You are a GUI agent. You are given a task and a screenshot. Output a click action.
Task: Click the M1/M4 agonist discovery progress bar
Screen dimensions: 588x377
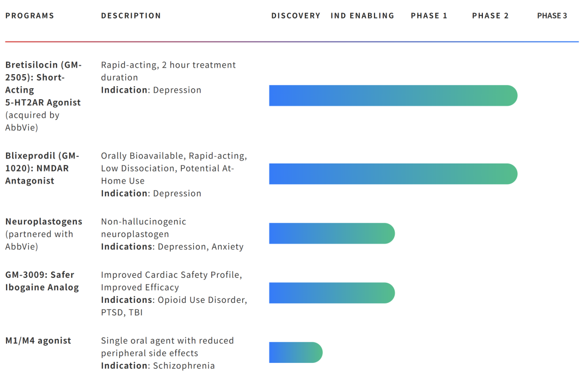tap(296, 352)
